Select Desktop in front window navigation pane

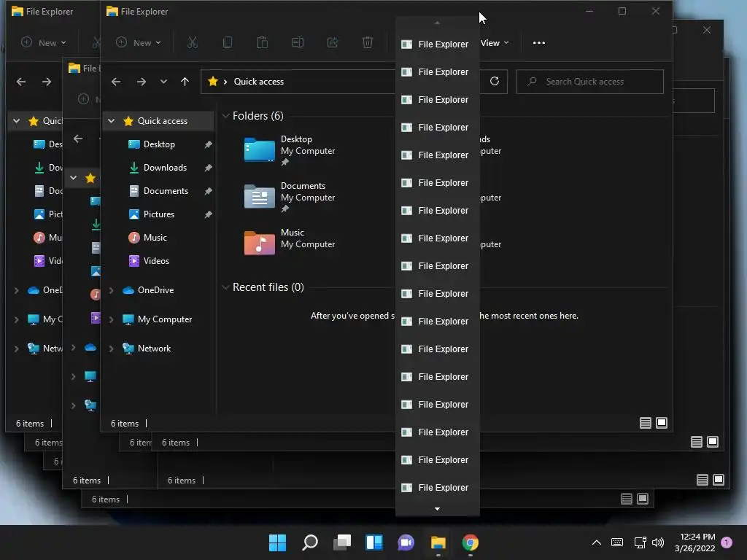tap(159, 144)
